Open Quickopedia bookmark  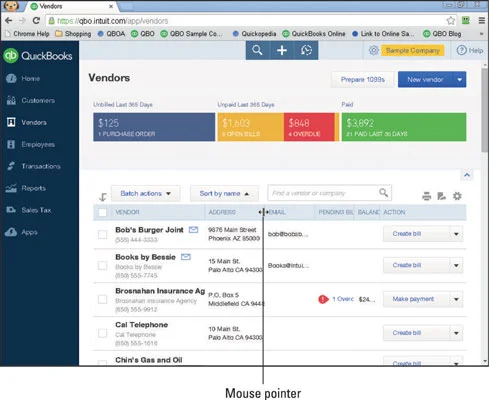pos(255,34)
